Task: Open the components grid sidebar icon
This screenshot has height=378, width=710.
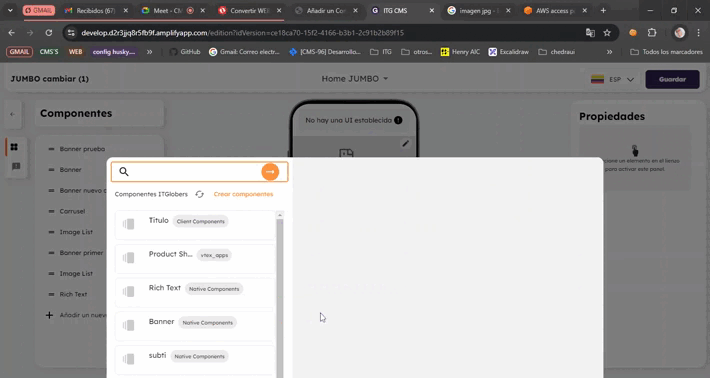Action: 14,147
